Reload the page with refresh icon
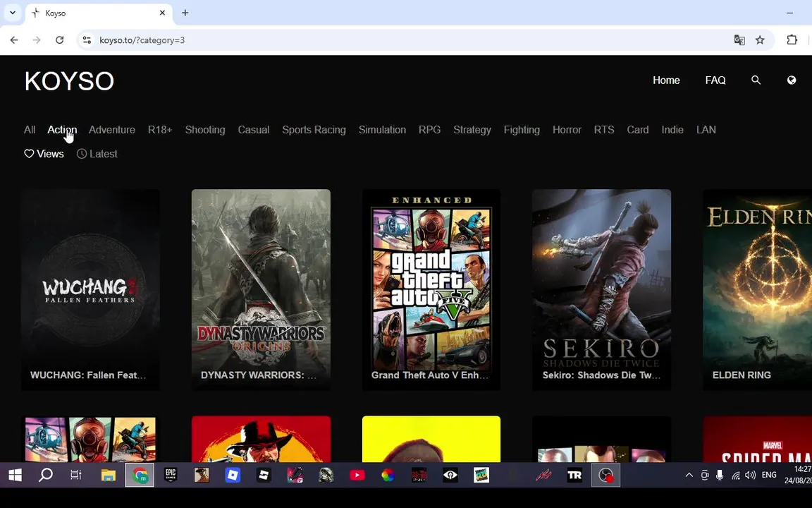This screenshot has width=812, height=508. click(59, 40)
